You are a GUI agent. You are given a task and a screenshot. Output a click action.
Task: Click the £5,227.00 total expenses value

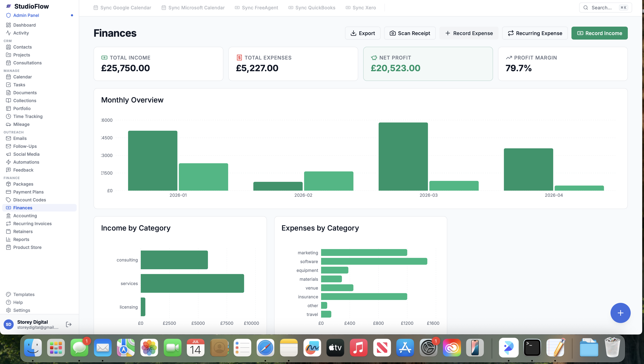click(257, 68)
